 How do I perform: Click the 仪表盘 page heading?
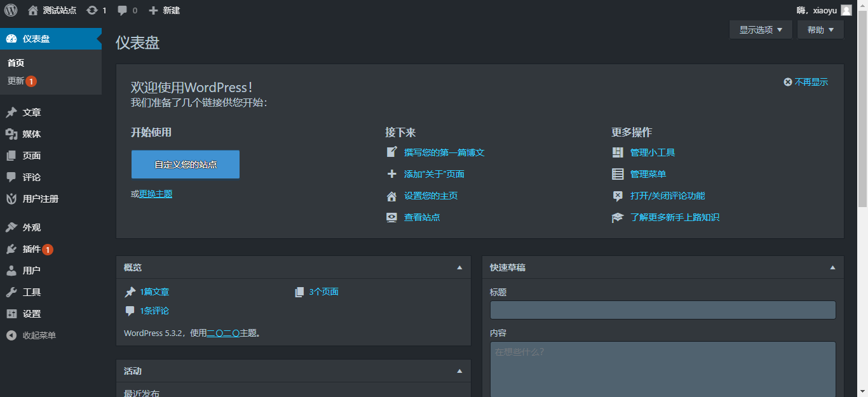[137, 43]
